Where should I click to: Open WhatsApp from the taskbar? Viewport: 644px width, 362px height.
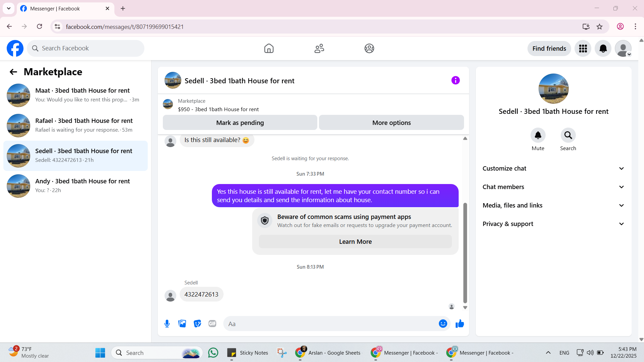(x=213, y=353)
